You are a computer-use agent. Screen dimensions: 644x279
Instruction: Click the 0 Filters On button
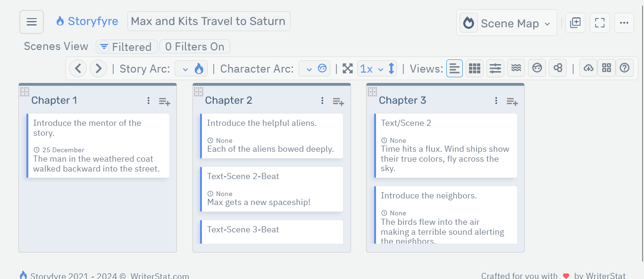click(194, 47)
